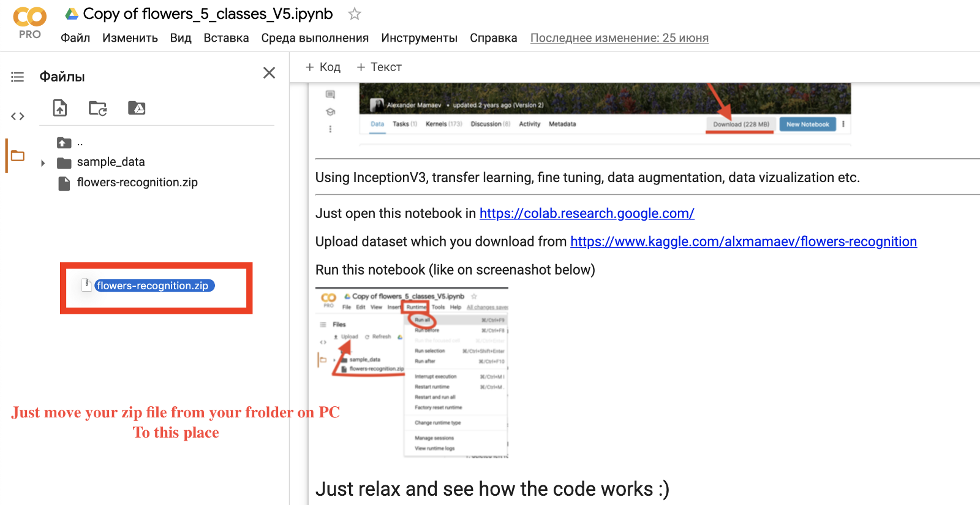
Task: Click the Kaggle dataset header screenshot image
Action: [x=605, y=114]
